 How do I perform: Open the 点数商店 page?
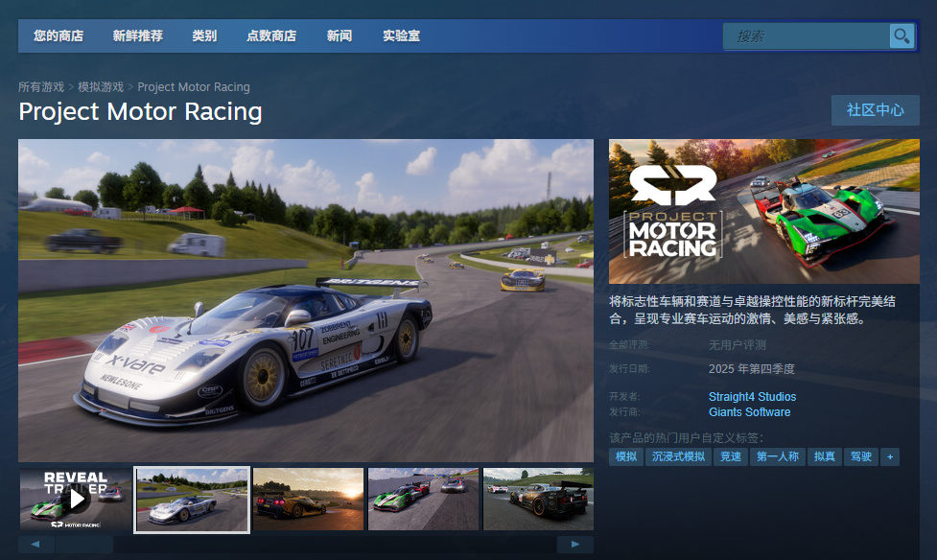pyautogui.click(x=269, y=35)
